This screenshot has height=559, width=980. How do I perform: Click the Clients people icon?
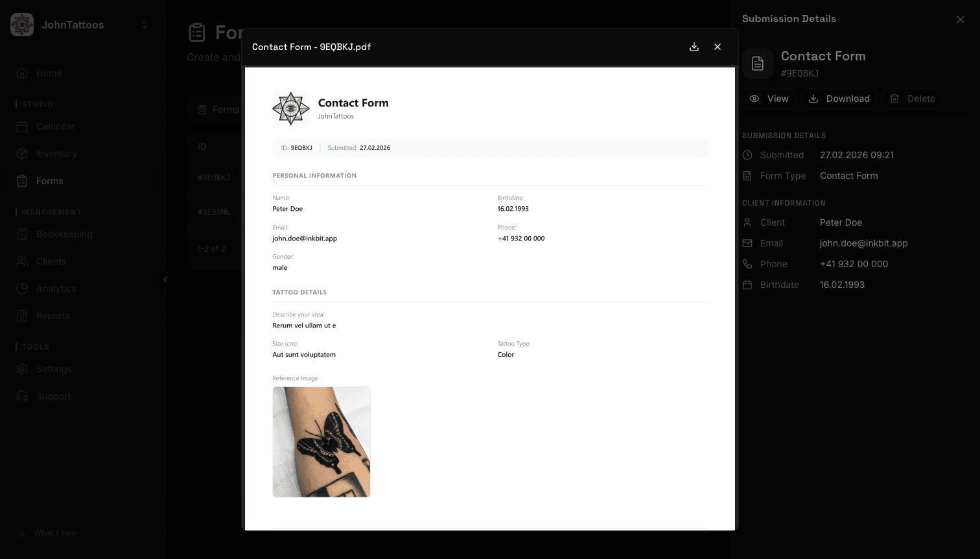(x=22, y=261)
